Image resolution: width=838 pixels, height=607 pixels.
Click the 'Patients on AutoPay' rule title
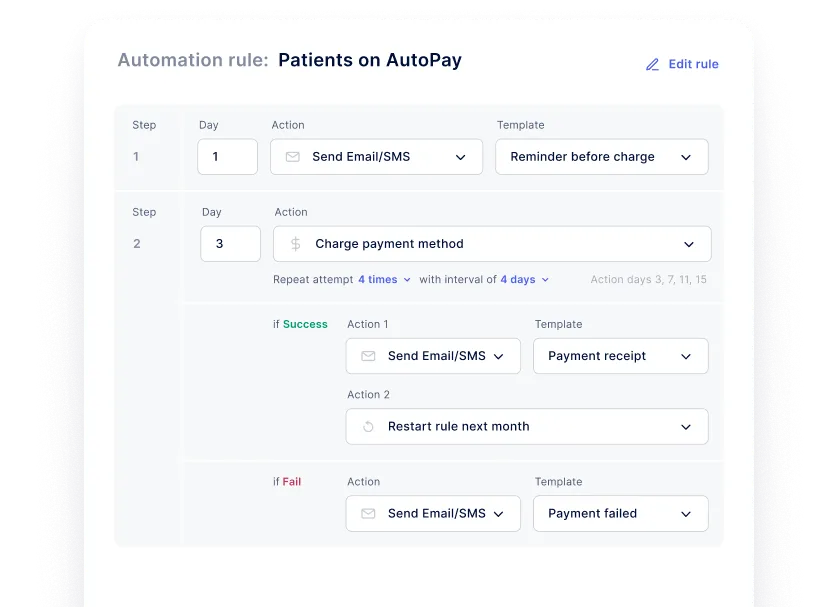pos(370,60)
